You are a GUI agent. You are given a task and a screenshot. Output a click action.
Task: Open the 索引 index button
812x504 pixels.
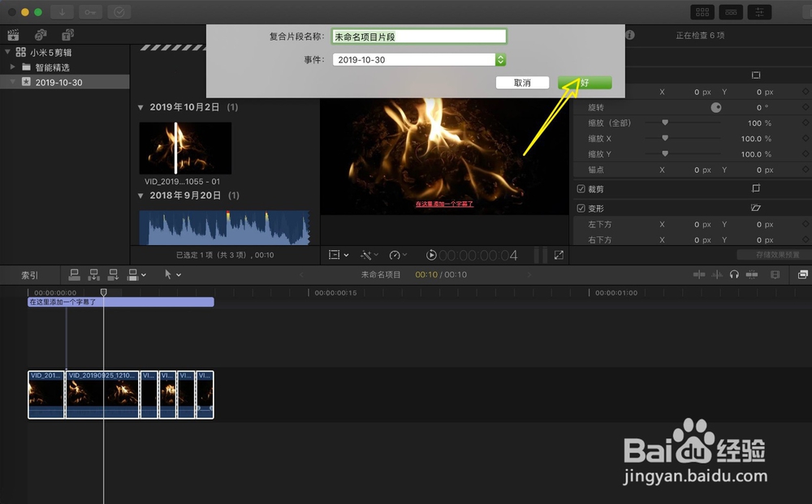tap(29, 275)
